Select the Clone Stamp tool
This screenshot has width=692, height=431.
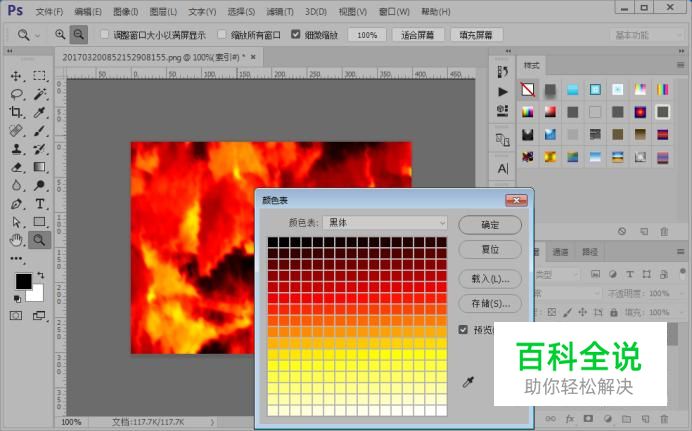[16, 149]
